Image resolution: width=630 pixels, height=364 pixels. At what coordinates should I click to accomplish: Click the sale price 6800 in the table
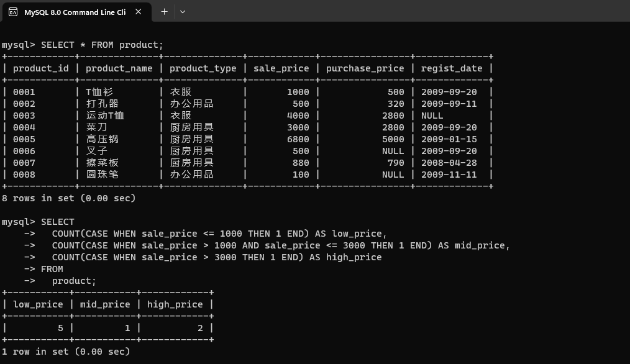pyautogui.click(x=298, y=139)
